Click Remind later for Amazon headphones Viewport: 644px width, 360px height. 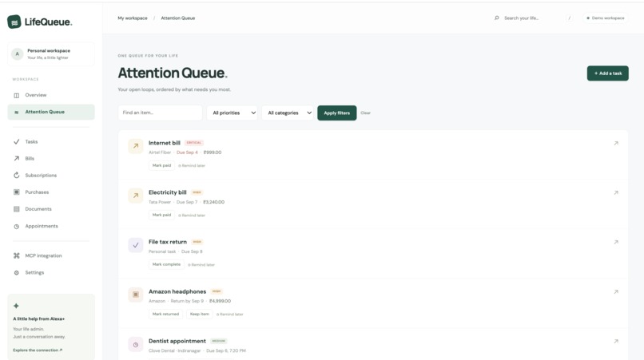[229, 315]
